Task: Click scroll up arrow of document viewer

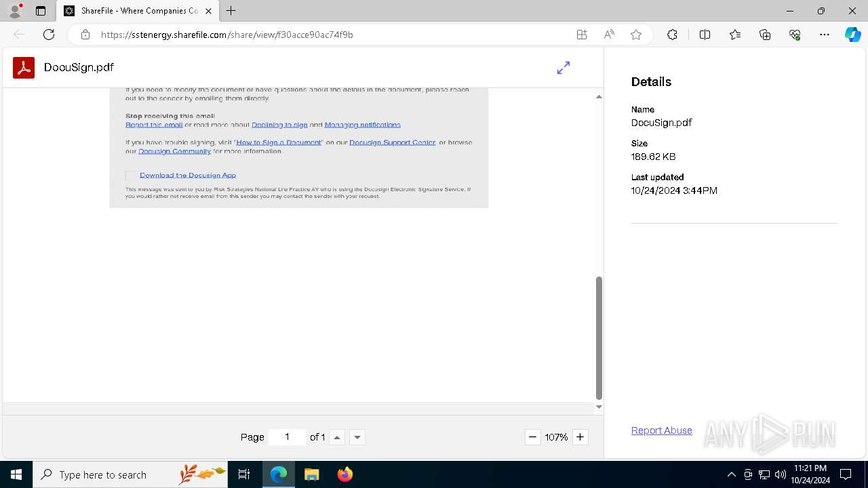Action: (x=599, y=97)
